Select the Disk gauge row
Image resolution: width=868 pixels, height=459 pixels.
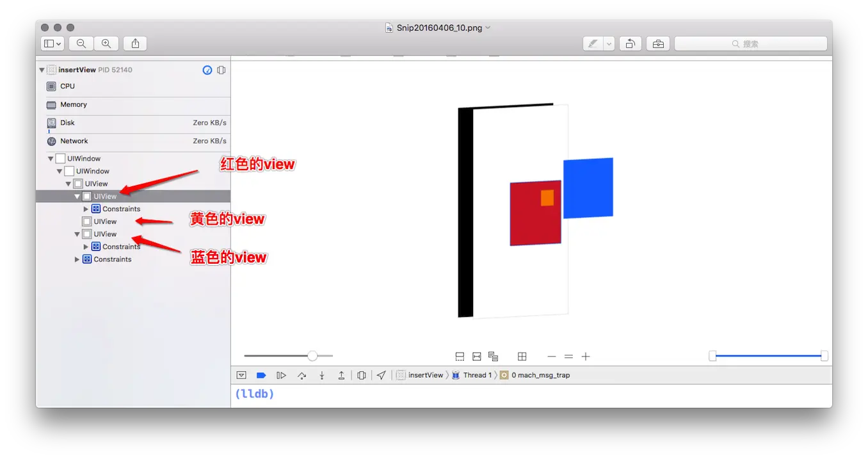point(133,123)
